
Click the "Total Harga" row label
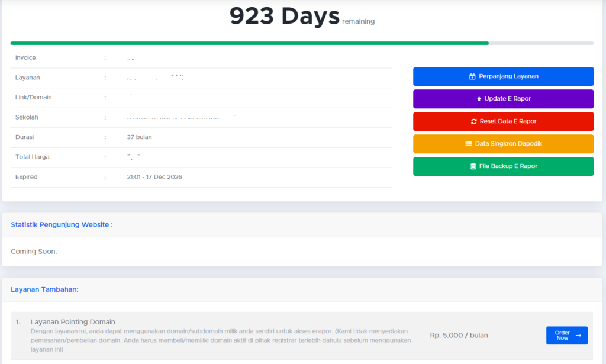pyautogui.click(x=32, y=157)
